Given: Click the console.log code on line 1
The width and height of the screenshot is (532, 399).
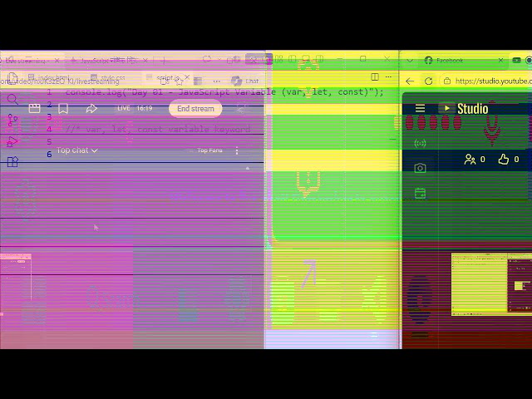Looking at the screenshot, I should 224,91.
